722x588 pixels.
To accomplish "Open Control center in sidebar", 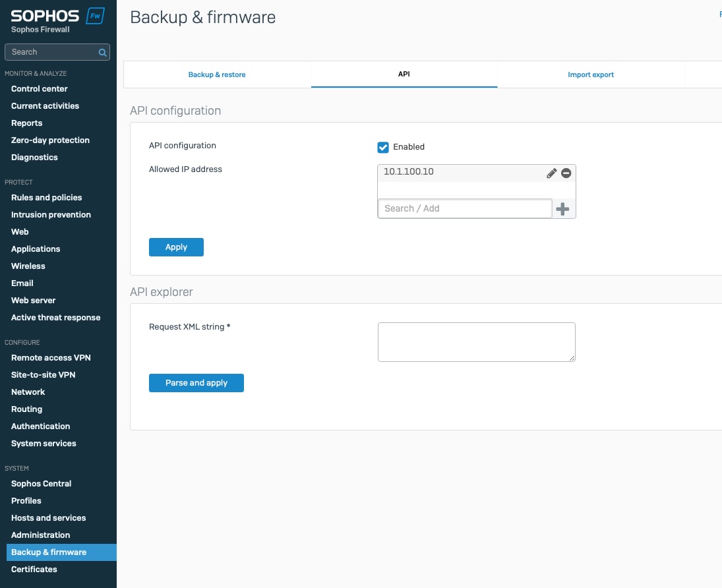I will [39, 89].
